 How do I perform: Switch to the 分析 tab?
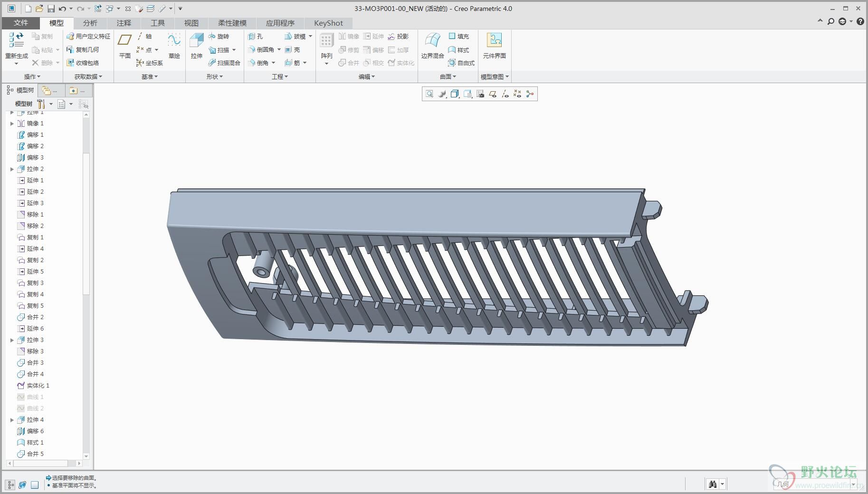pyautogui.click(x=90, y=23)
